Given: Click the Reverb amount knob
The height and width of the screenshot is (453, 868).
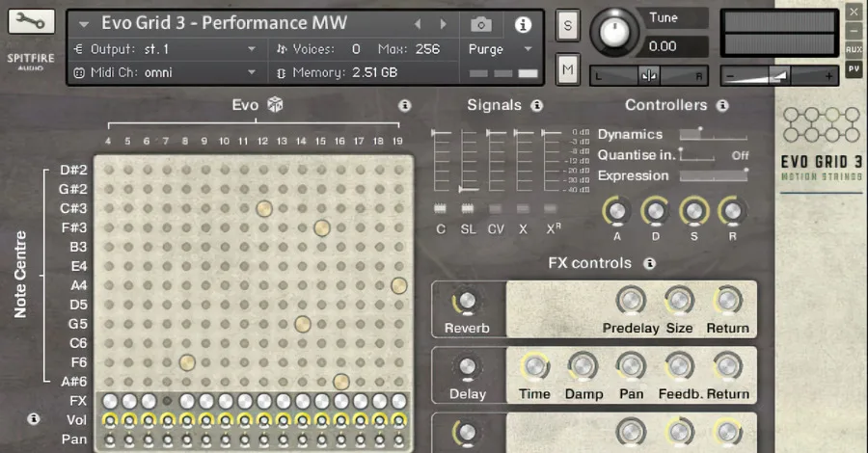Looking at the screenshot, I should tap(467, 302).
